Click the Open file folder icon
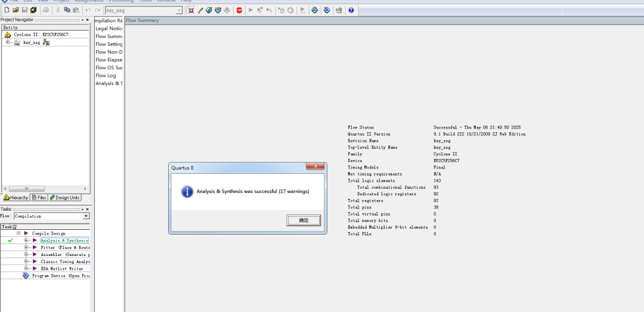The height and width of the screenshot is (312, 644). pyautogui.click(x=16, y=10)
